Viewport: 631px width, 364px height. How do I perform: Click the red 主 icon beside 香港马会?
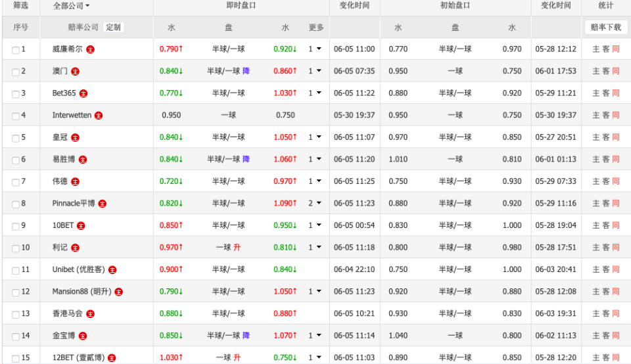(x=91, y=314)
